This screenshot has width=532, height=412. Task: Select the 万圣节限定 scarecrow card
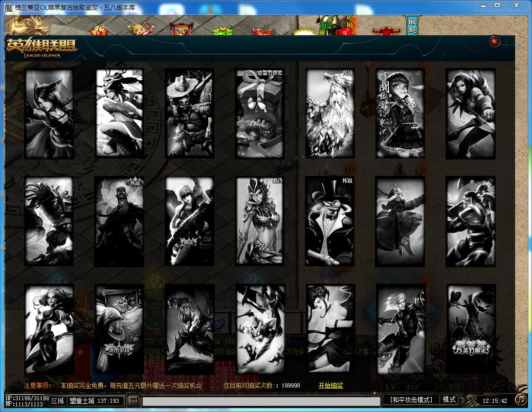pos(471,328)
